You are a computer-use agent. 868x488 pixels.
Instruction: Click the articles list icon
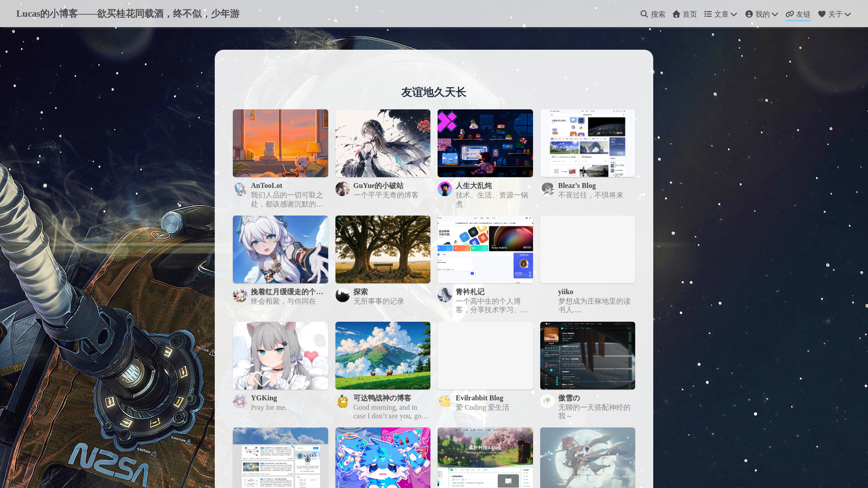pyautogui.click(x=708, y=14)
